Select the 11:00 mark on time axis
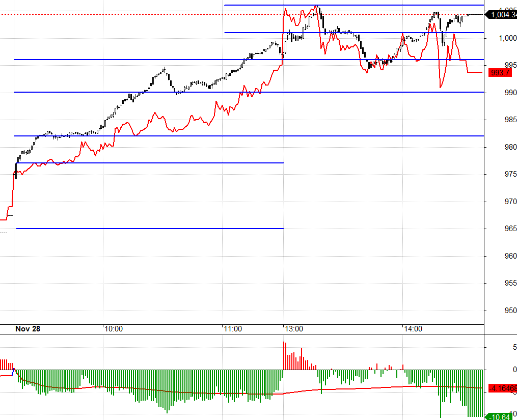This screenshot has width=517, height=420. (233, 329)
